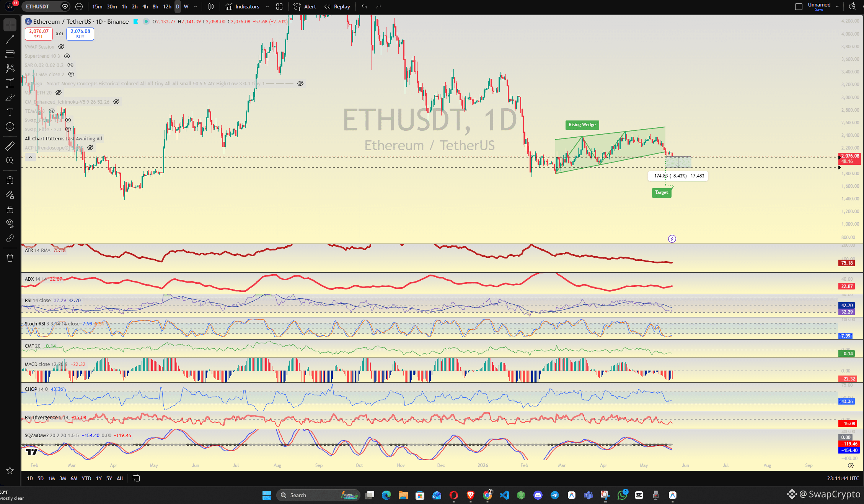Open chart settings gear near time axis
Image resolution: width=864 pixels, height=504 pixels.
pyautogui.click(x=851, y=465)
